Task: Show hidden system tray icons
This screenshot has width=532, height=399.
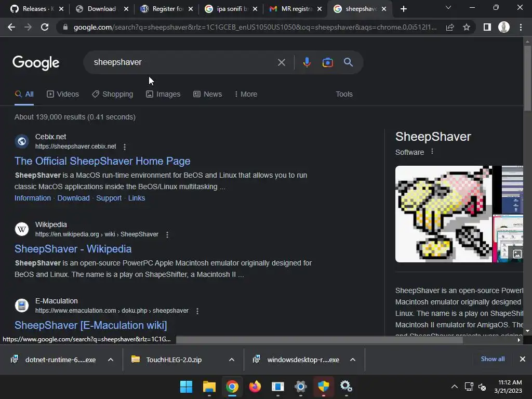Action: point(454,387)
